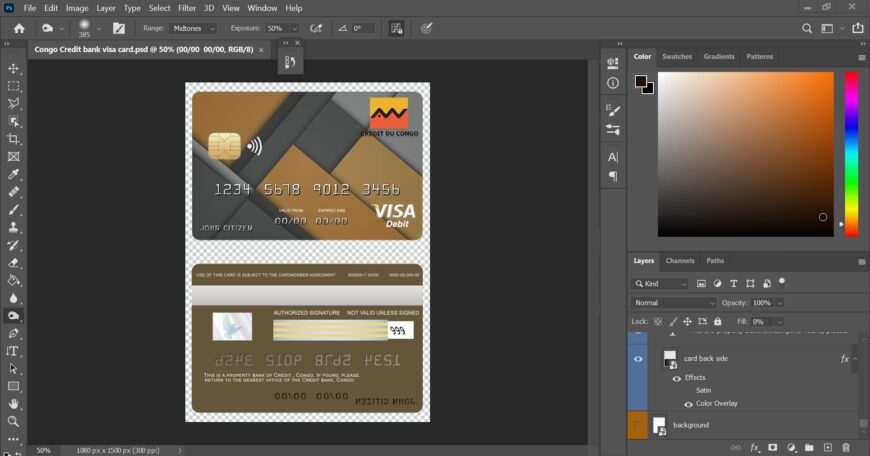Viewport: 870px width, 456px height.
Task: Create a new layer
Action: point(827,447)
